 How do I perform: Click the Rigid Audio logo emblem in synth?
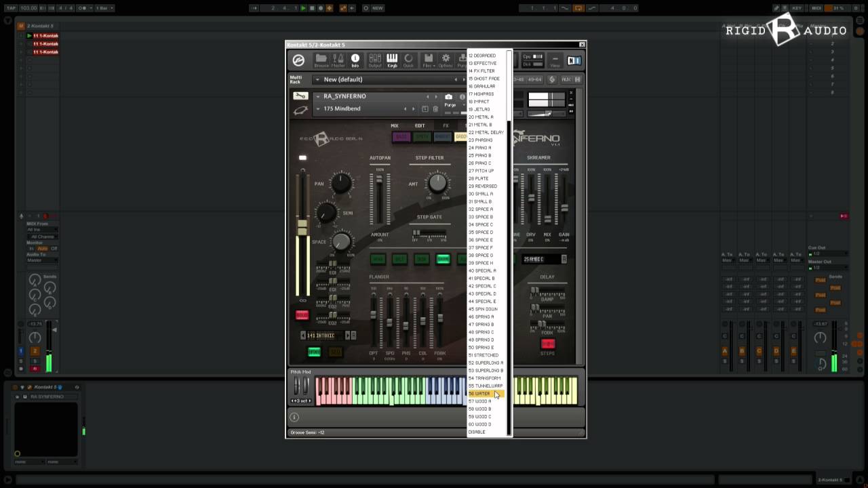pos(321,139)
